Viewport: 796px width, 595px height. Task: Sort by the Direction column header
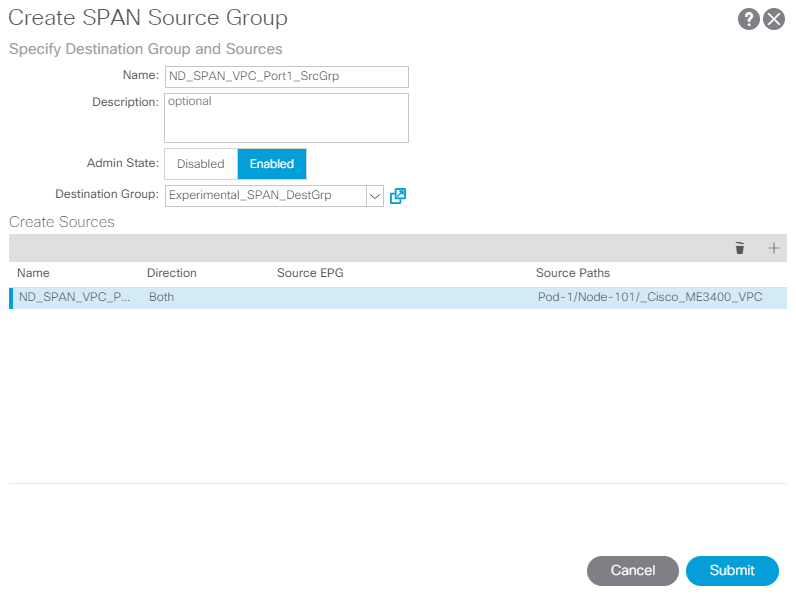(172, 273)
